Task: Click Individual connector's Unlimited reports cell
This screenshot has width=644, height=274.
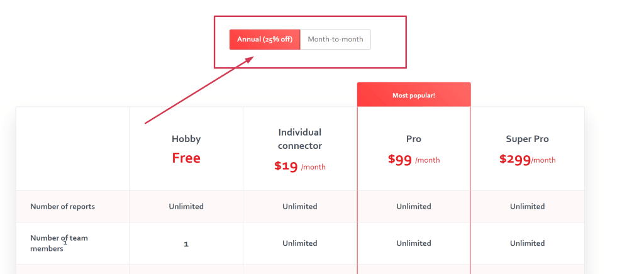Action: point(300,206)
